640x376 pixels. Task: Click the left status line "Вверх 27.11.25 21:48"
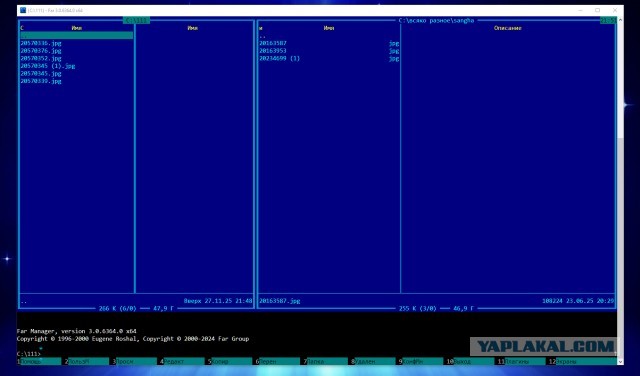[218, 300]
